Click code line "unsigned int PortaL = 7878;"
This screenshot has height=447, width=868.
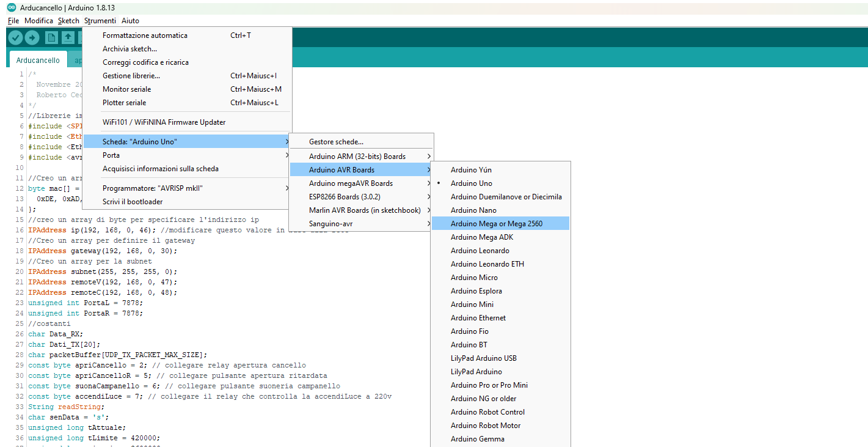86,303
